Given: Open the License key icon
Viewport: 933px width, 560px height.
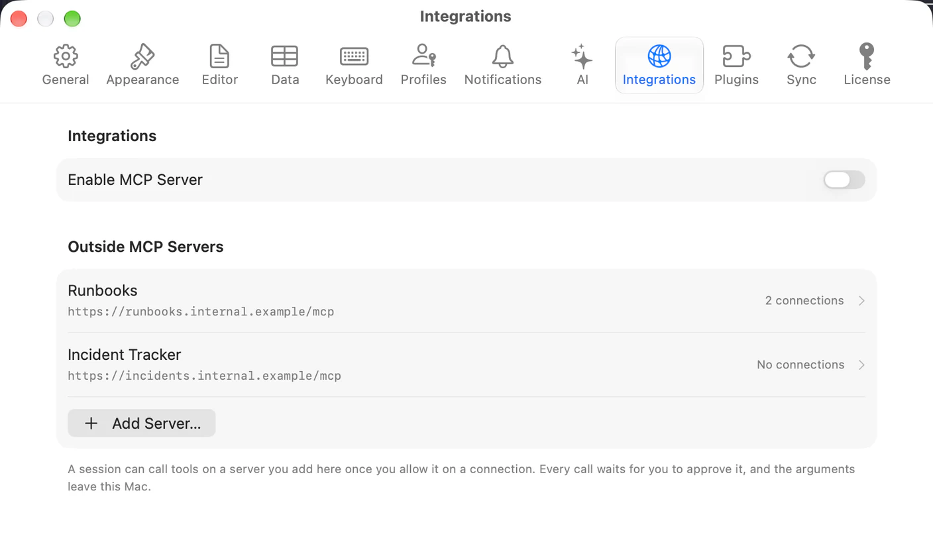Looking at the screenshot, I should click(x=867, y=56).
